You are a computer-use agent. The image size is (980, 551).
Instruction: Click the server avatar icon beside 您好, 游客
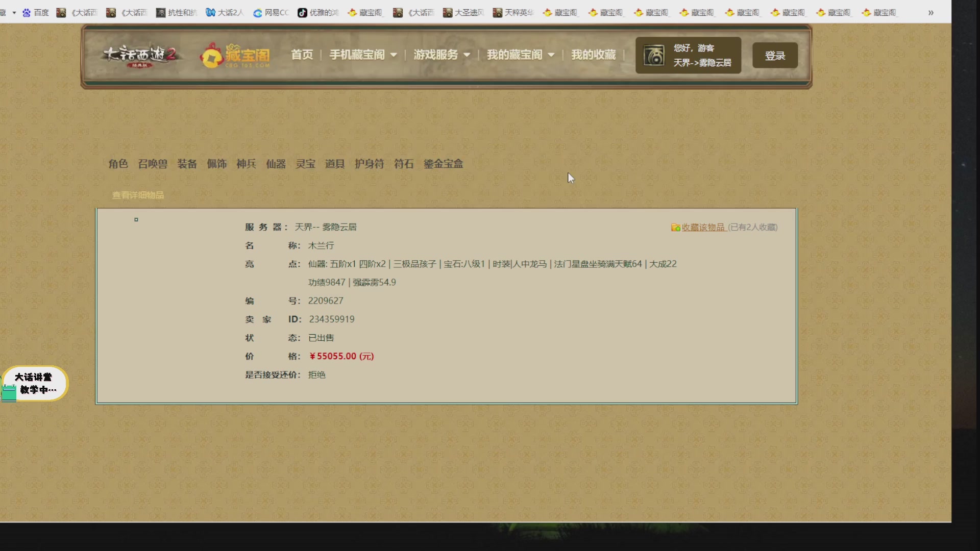pos(654,55)
